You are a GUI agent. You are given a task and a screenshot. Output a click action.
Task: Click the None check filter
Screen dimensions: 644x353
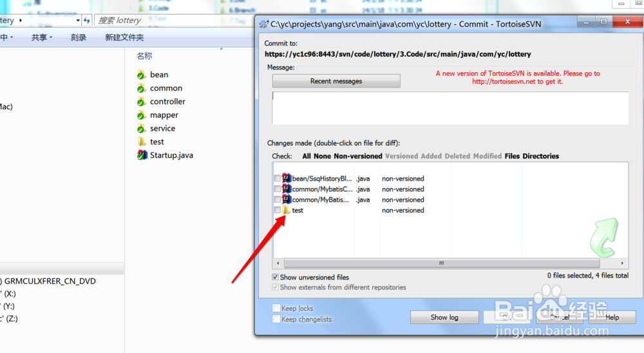323,156
